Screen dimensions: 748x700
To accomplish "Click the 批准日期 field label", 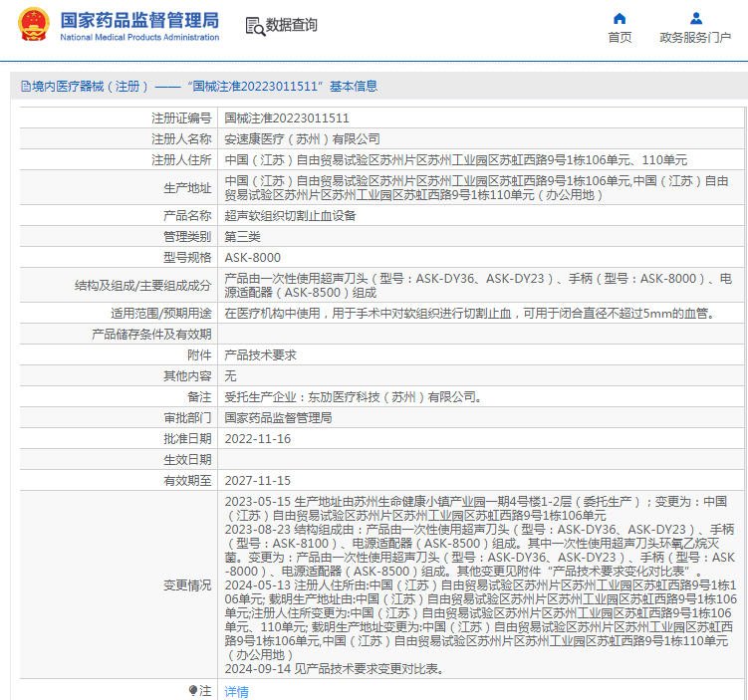I will pos(187,439).
